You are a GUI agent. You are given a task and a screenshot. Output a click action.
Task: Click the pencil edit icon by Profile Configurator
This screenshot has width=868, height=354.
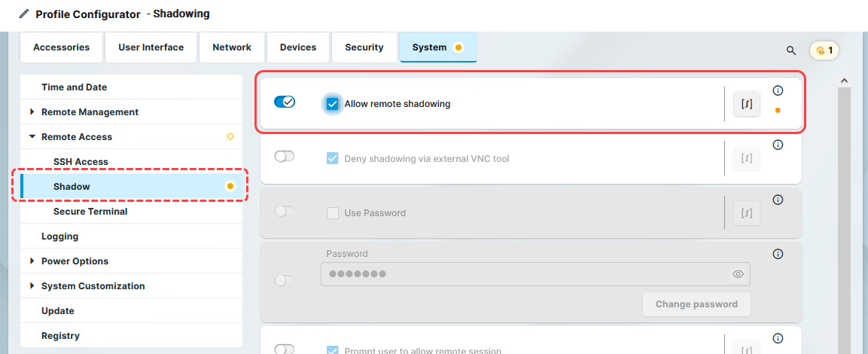(x=24, y=14)
